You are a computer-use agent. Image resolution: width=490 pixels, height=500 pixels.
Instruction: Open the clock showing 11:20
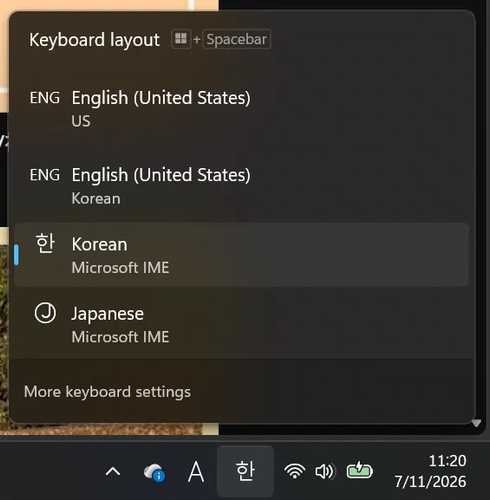[x=431, y=471]
